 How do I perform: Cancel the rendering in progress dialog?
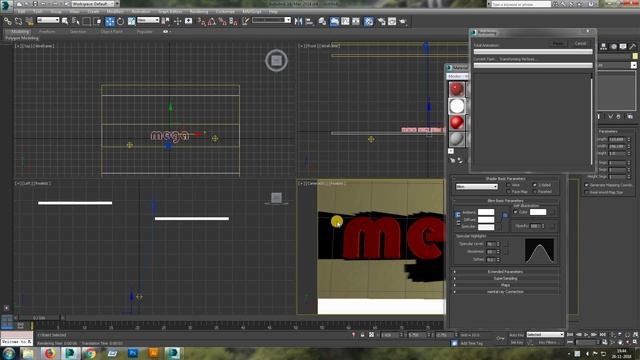(580, 43)
